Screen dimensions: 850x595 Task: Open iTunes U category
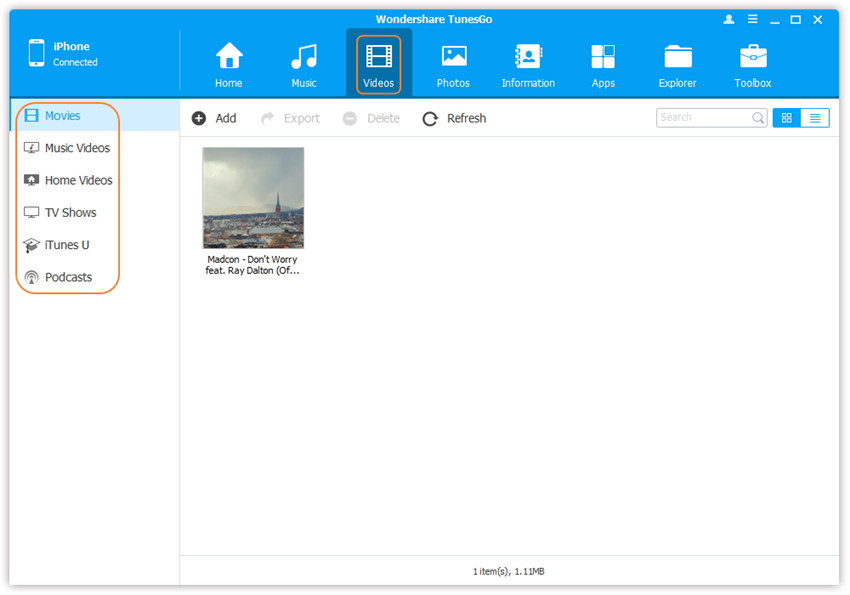(x=67, y=245)
